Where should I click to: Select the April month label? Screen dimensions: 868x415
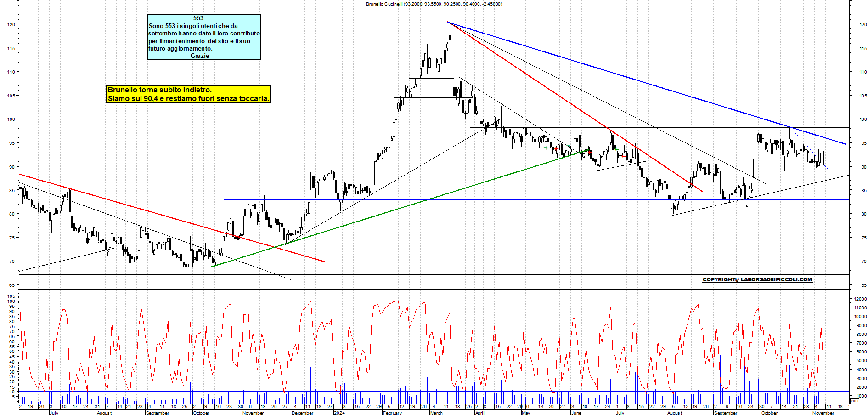[479, 413]
